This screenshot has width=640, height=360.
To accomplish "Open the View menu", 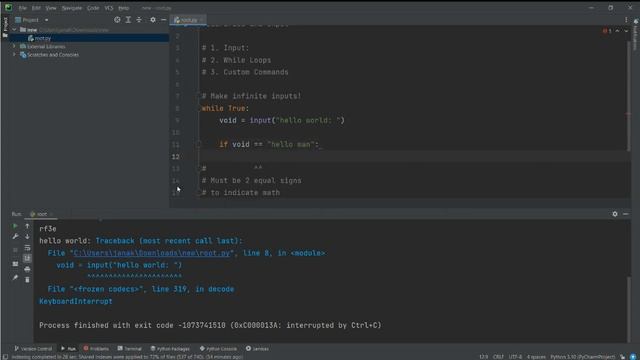I will tap(51, 8).
